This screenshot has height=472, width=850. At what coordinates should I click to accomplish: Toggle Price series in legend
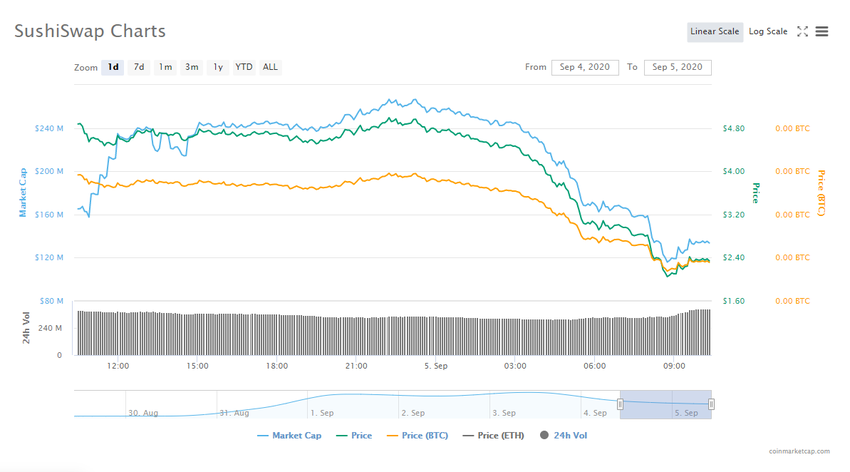click(x=354, y=435)
